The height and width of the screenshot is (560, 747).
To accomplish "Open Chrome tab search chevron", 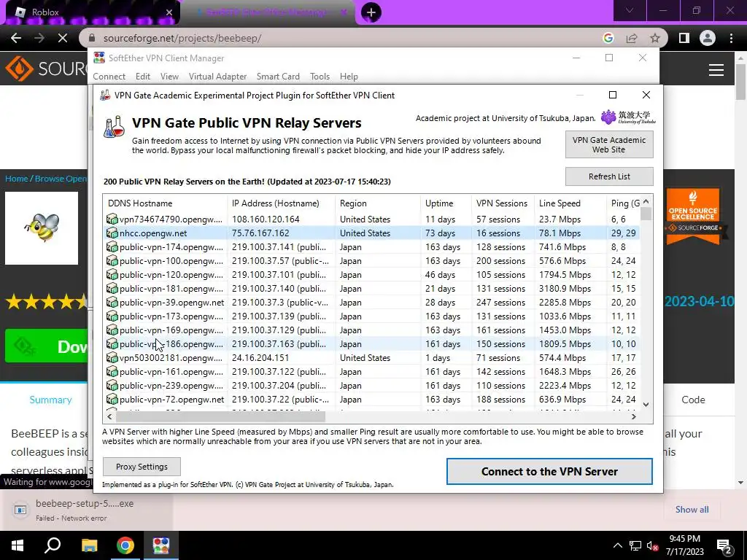I will [x=630, y=10].
